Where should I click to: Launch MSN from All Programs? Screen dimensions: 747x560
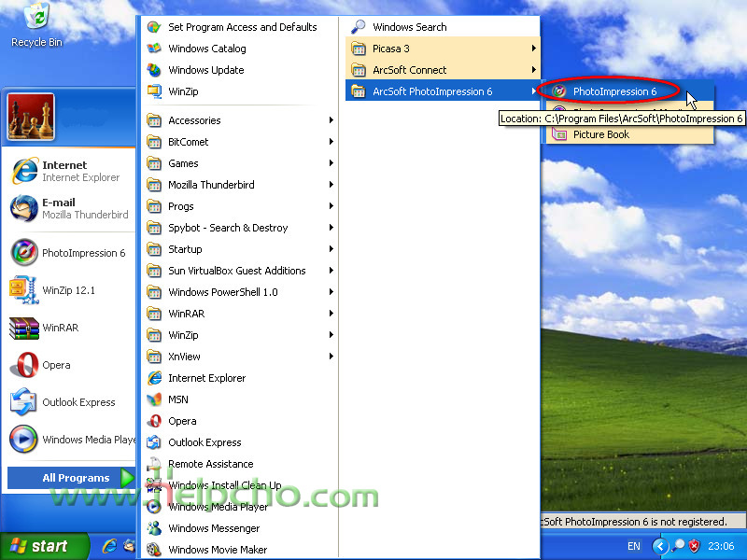(240, 399)
